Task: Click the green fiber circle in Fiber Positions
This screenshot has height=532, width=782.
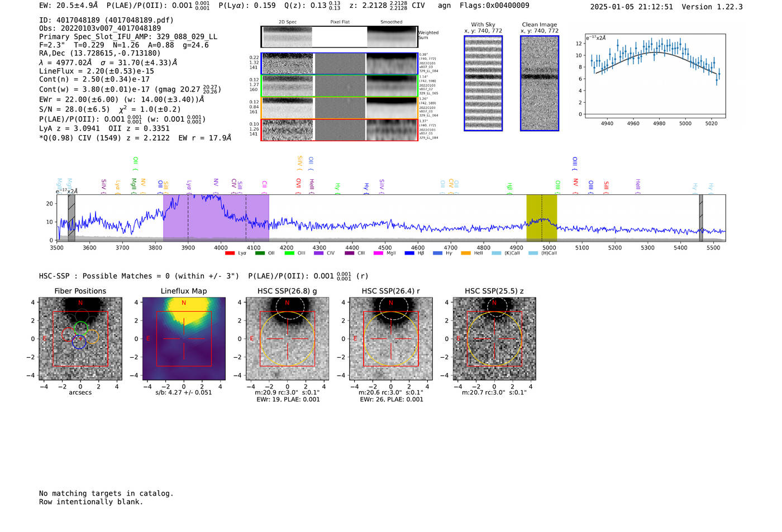Action: (x=81, y=328)
